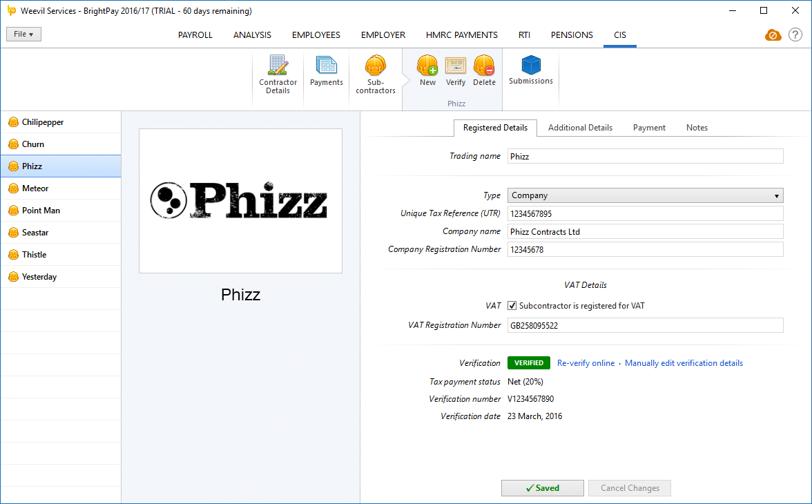Edit the Company Registration Number field
The height and width of the screenshot is (504, 812).
(x=645, y=249)
